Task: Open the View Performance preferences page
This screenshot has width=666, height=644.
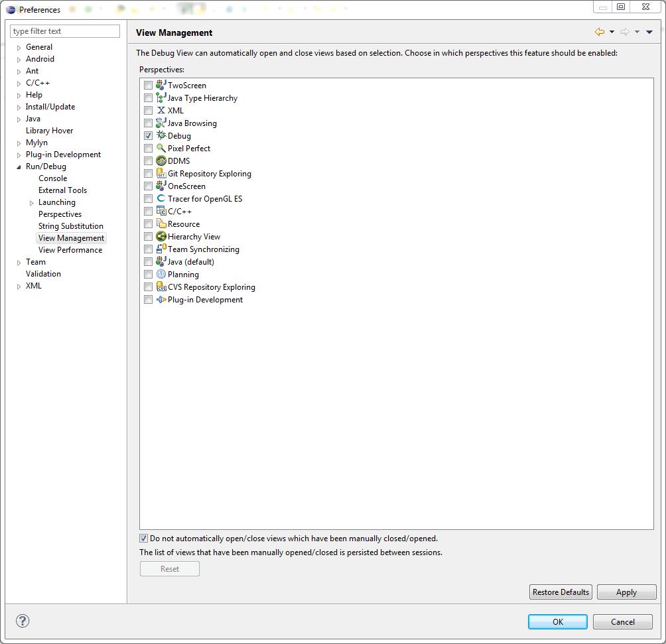Action: point(70,250)
